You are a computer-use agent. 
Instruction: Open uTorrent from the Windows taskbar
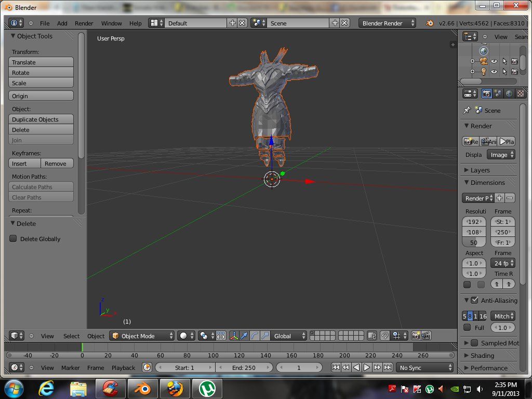(x=208, y=388)
